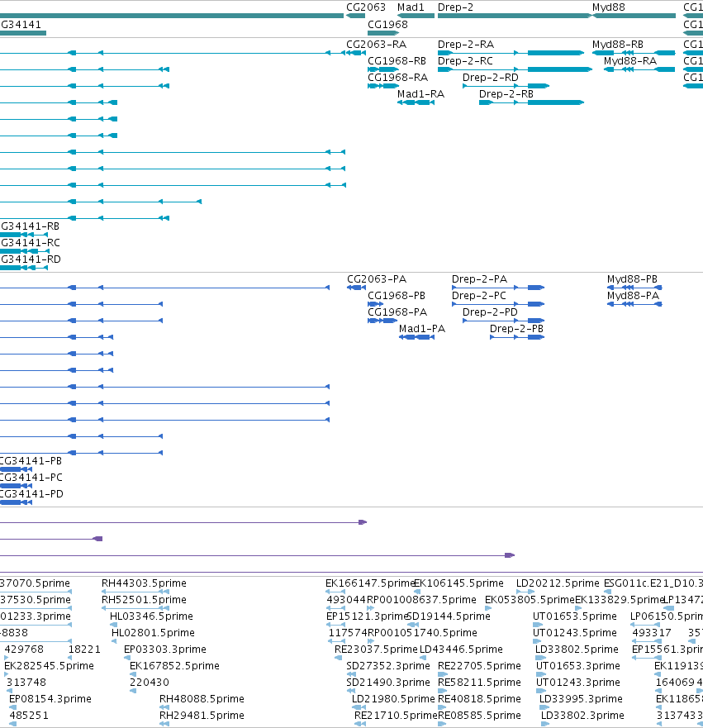Image resolution: width=703 pixels, height=728 pixels.
Task: Select EST EK053805.5prime
Action: tap(530, 600)
